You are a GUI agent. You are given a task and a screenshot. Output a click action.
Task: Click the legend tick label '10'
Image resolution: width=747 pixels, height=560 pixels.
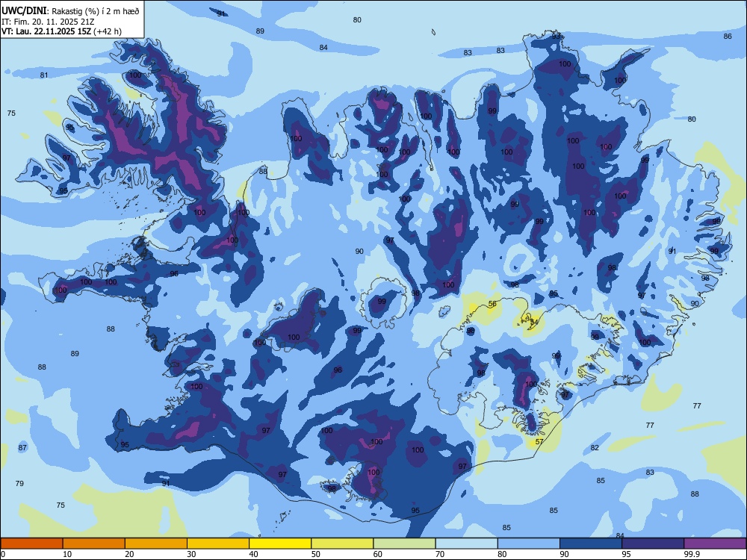67,554
